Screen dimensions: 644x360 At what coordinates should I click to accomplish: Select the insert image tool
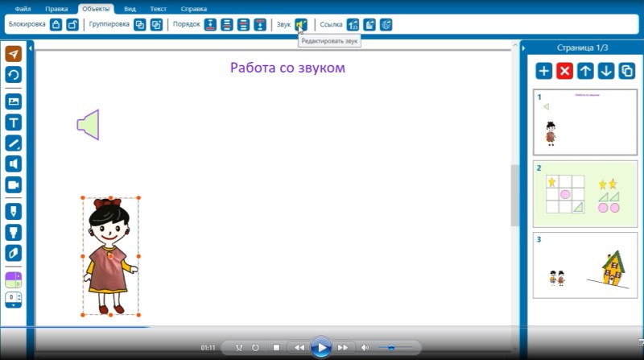(14, 101)
